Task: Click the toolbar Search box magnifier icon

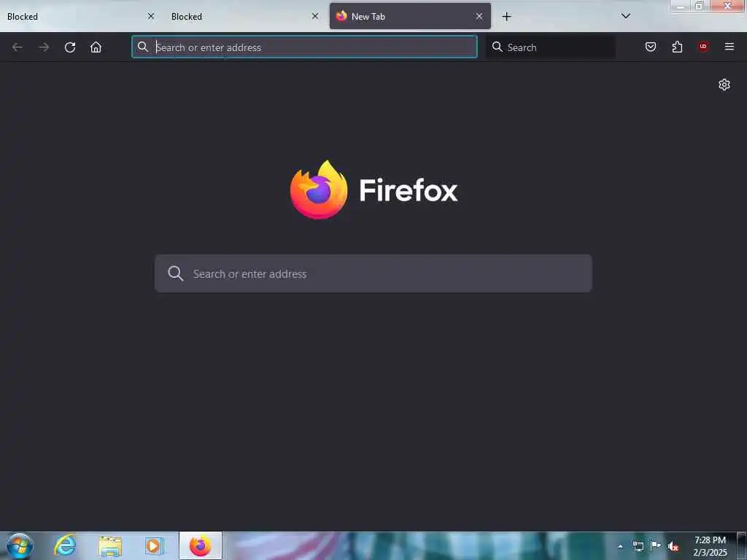Action: click(498, 47)
